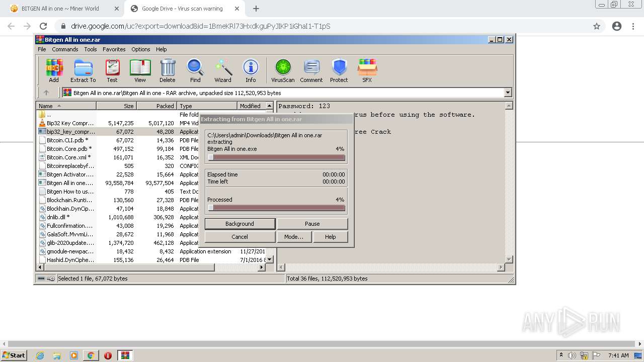Click the Windows Start button

pyautogui.click(x=14, y=355)
